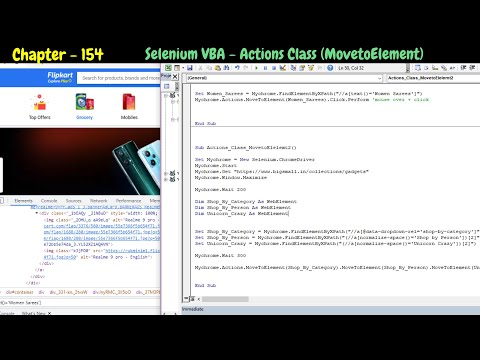This screenshot has width=480, height=360.
Task: Redo the last undone edit
Action: click(x=246, y=68)
